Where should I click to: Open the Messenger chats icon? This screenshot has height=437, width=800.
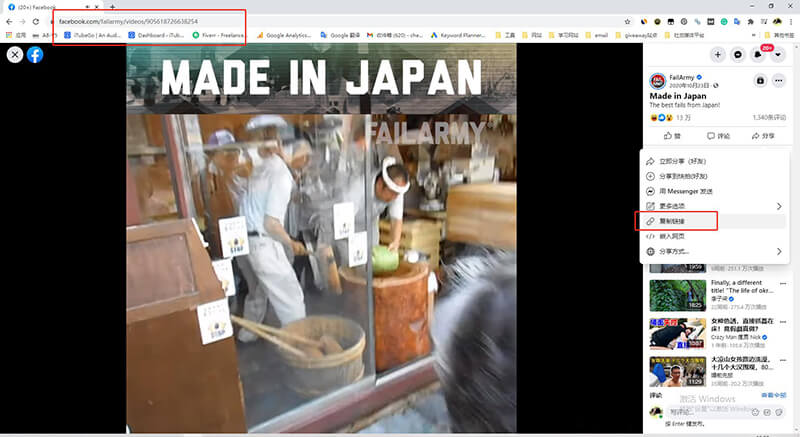738,55
